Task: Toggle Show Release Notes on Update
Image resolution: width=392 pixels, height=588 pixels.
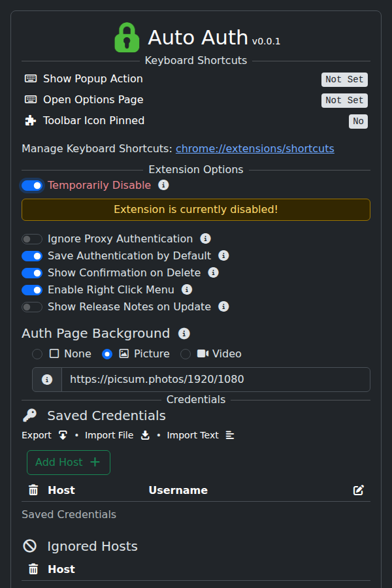Action: [32, 307]
